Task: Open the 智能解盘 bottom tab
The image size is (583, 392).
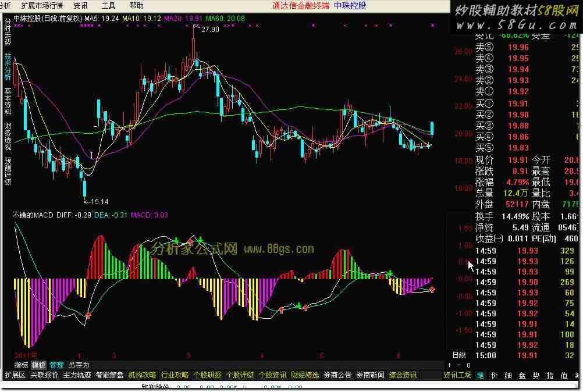Action: [x=110, y=375]
